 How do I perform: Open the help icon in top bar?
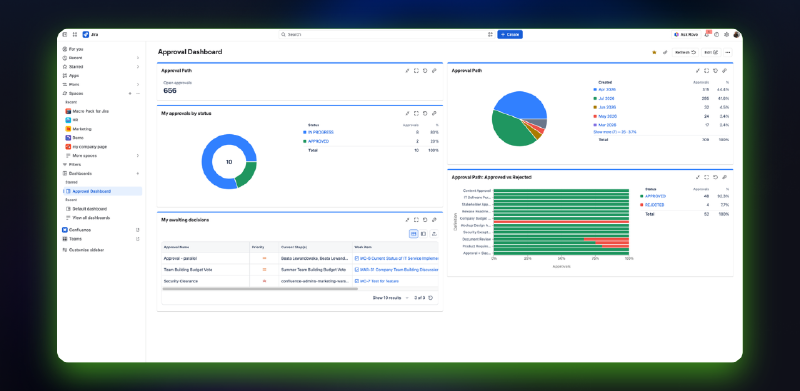point(716,35)
